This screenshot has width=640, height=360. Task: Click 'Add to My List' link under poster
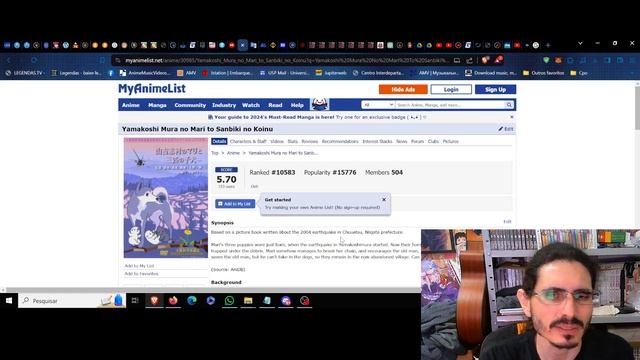coord(139,266)
